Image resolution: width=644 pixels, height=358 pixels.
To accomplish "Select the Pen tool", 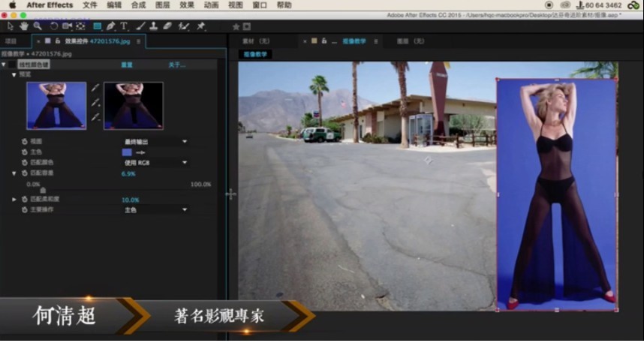I will [x=110, y=26].
